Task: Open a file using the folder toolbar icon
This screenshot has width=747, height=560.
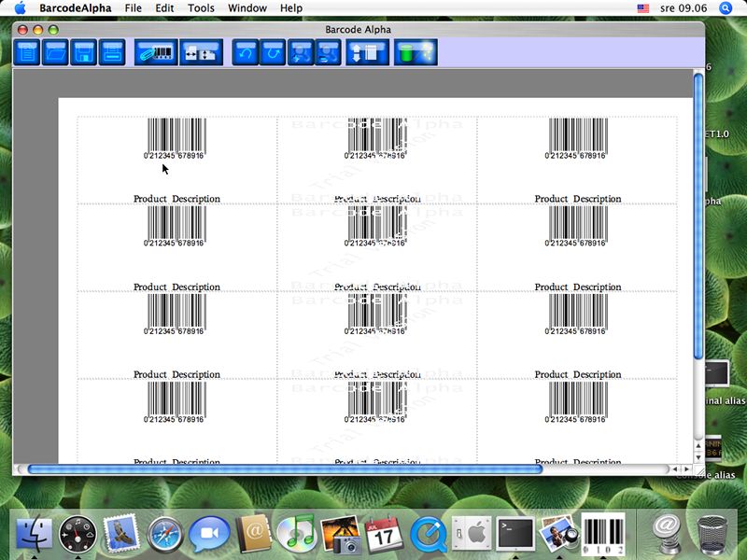Action: click(55, 52)
